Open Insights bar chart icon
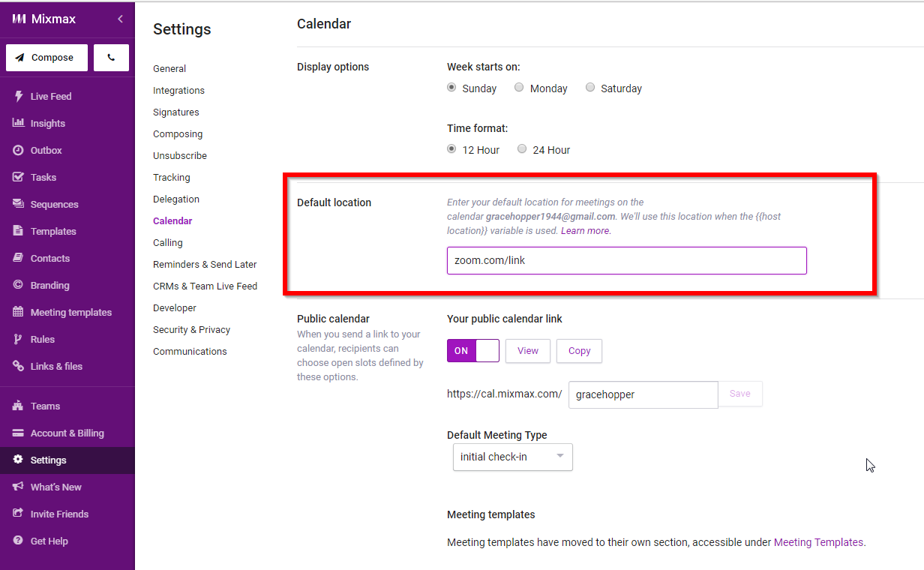 18,123
